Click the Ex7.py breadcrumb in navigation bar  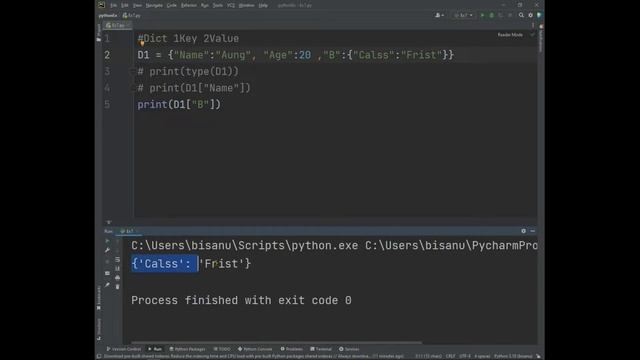coord(131,16)
